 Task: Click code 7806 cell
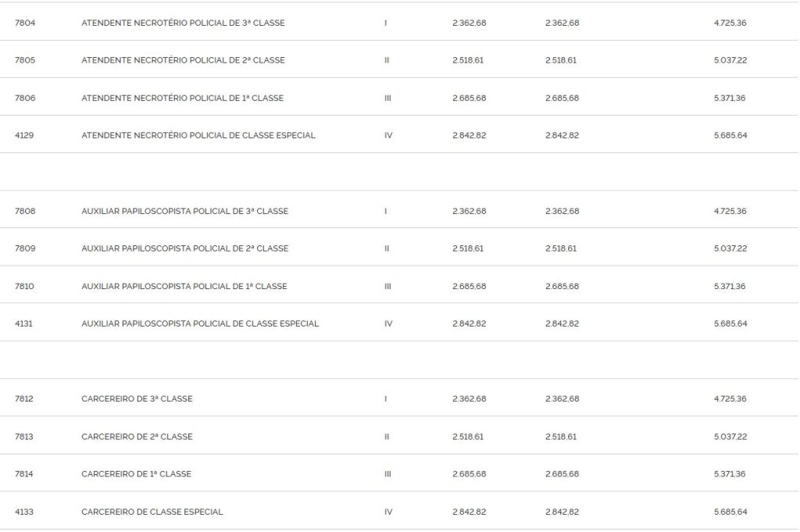point(25,98)
